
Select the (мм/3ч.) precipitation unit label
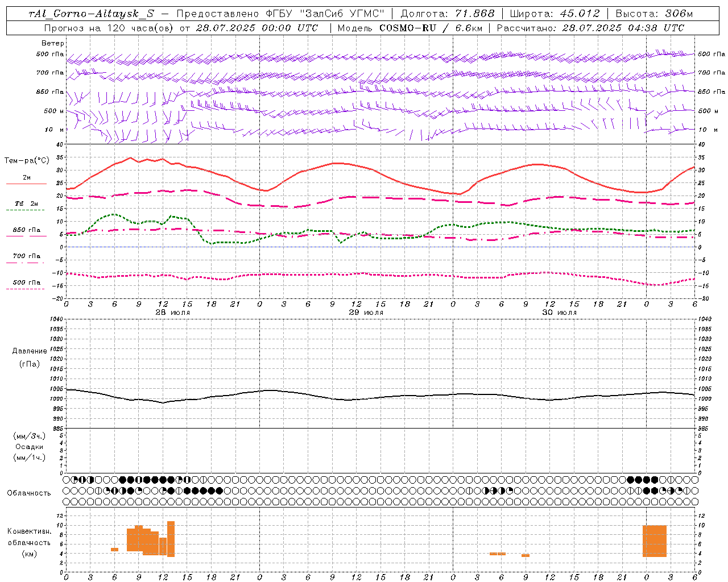pyautogui.click(x=30, y=436)
